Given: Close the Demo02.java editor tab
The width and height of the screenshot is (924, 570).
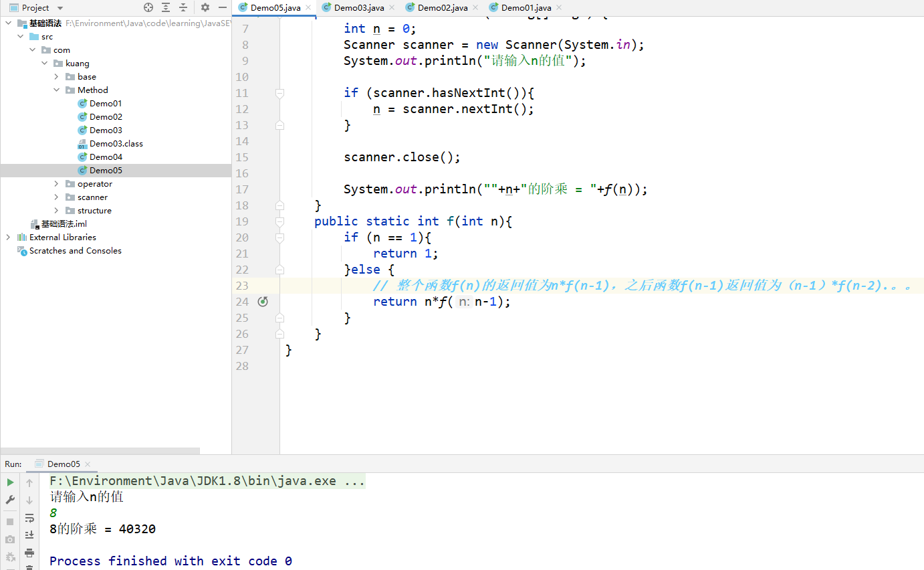Looking at the screenshot, I should (x=475, y=8).
